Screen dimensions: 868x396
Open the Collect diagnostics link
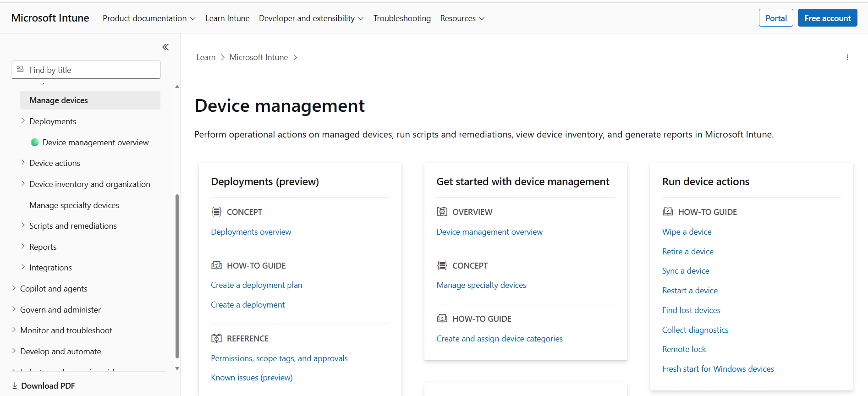pos(695,330)
